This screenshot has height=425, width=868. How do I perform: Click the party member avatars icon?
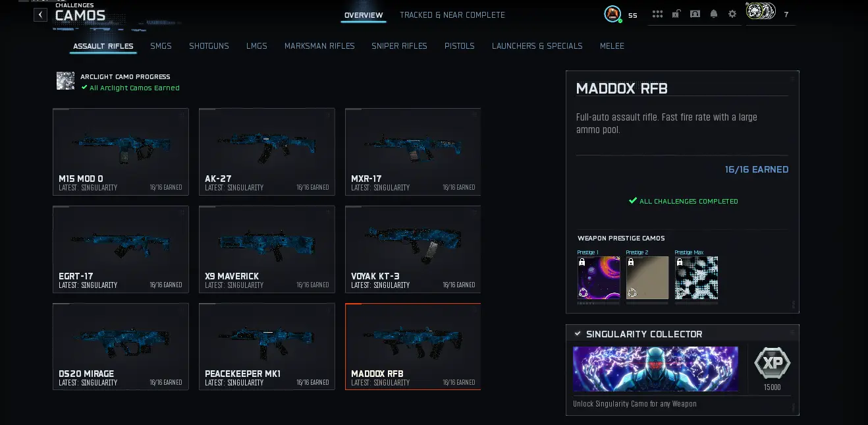(760, 11)
